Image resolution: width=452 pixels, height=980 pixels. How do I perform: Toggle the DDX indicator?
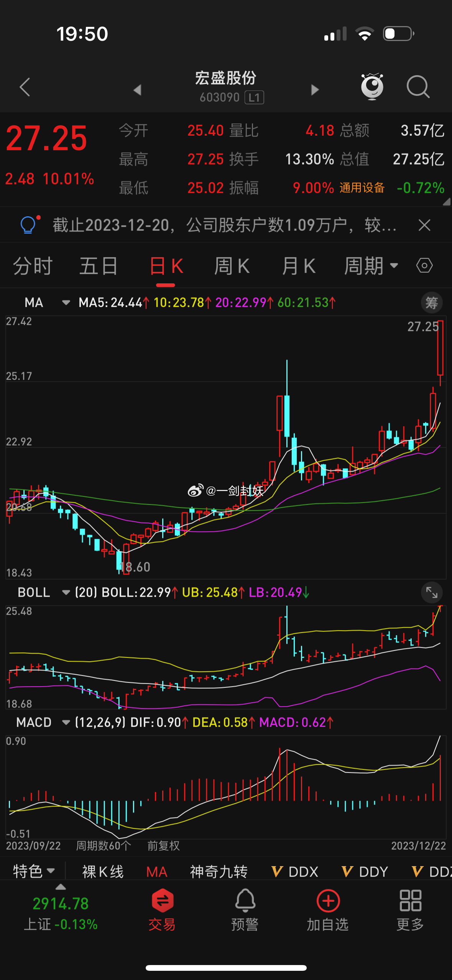coord(295,872)
